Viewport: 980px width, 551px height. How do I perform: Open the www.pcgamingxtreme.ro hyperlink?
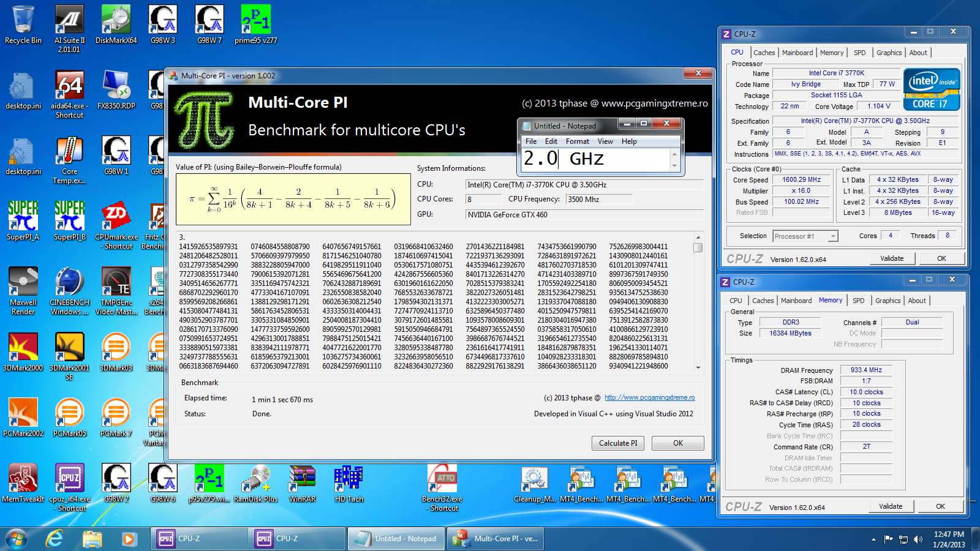coord(649,398)
